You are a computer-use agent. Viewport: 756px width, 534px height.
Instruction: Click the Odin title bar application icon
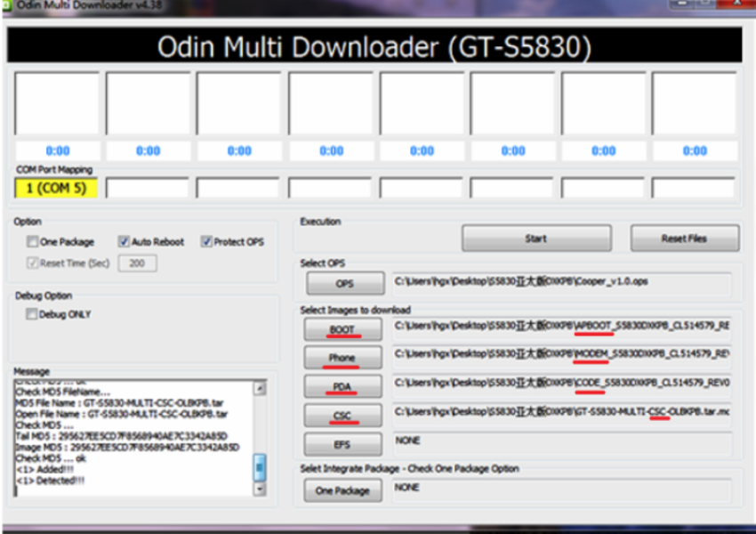[x=7, y=4]
